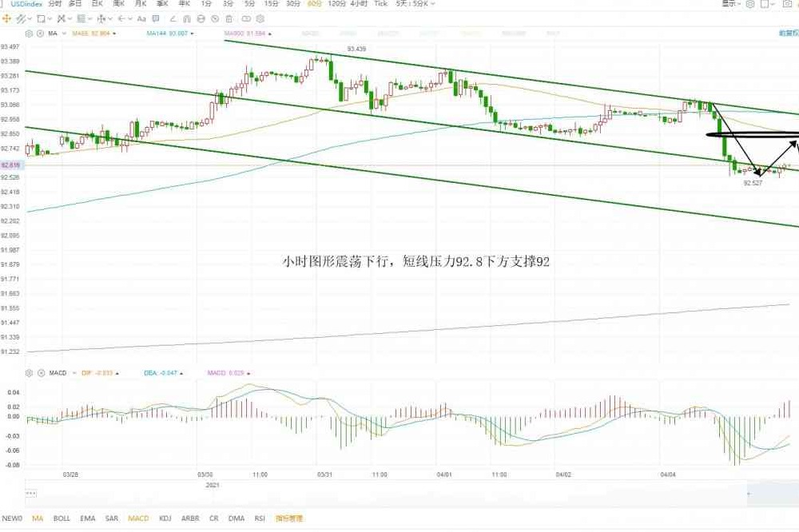Viewport: 799px width, 532px height.
Task: Click the text annotation Aa tool
Action: point(141,18)
